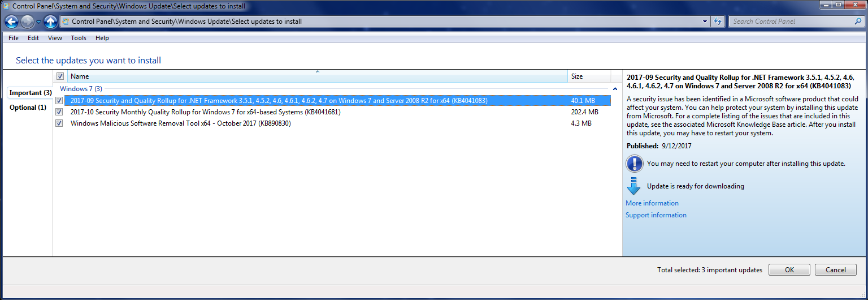868x300 pixels.
Task: Click the blue download arrow icon
Action: 633,186
